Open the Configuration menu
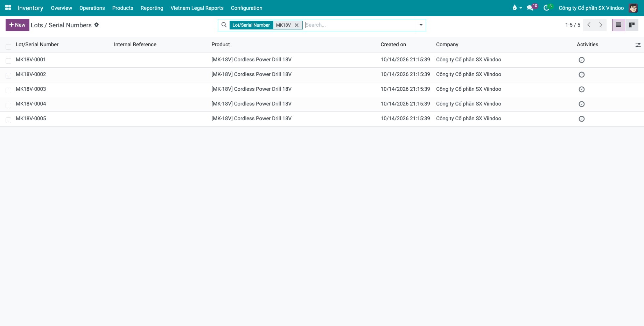The image size is (644, 326). coord(246,8)
